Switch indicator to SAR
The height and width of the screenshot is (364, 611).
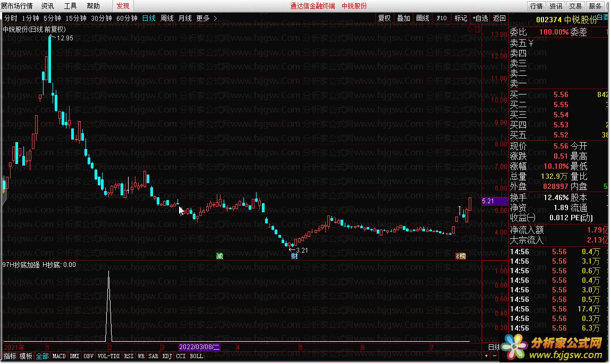(154, 356)
